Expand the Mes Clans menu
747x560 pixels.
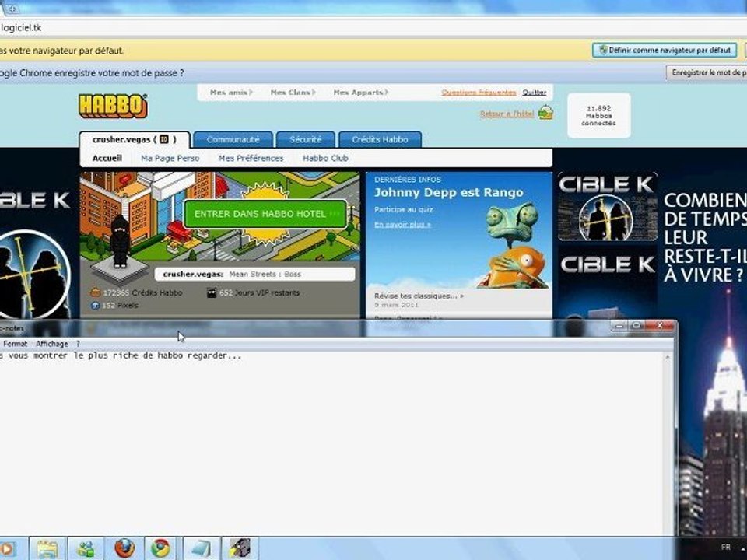click(x=293, y=93)
